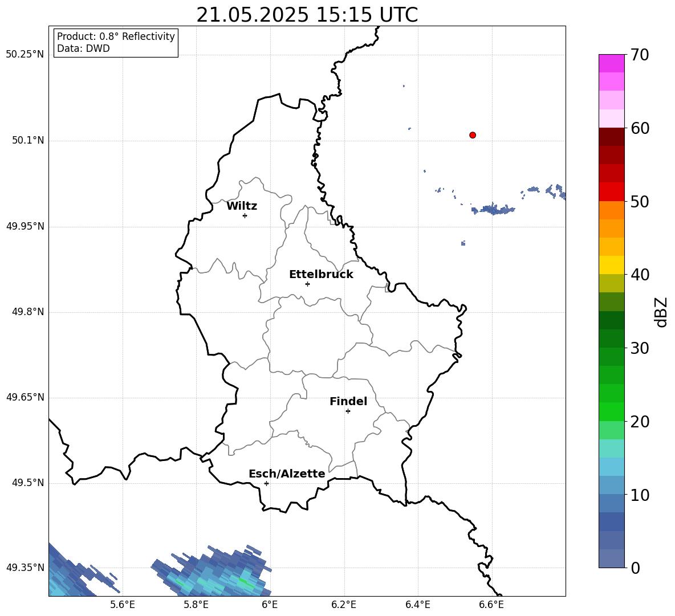
Task: Click the bright green colorbar segment above 20
Action: click(x=612, y=411)
